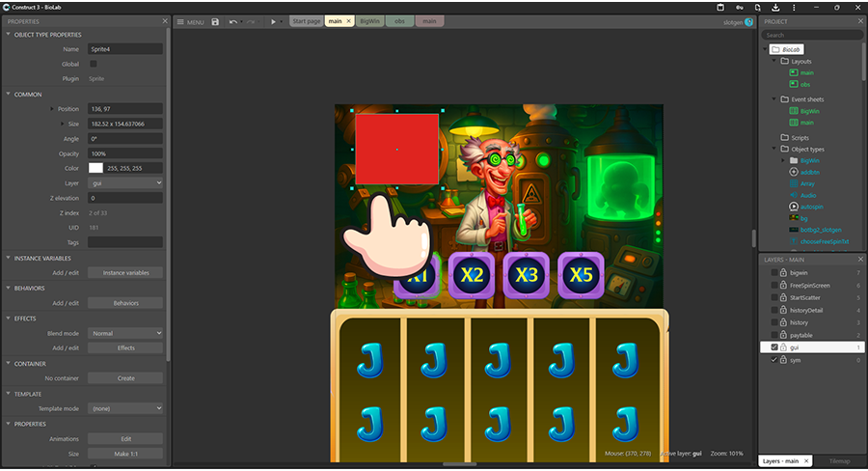Click the Save project icon in toolbar

click(x=215, y=21)
